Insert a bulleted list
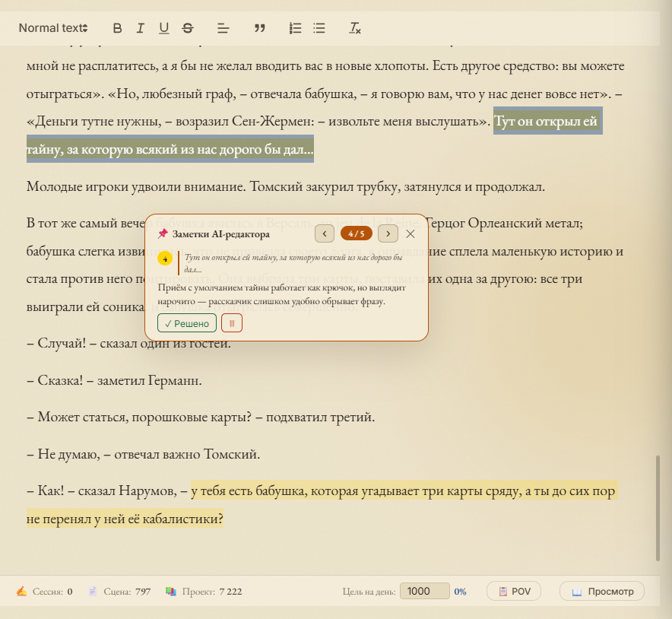The image size is (672, 619). tap(319, 28)
